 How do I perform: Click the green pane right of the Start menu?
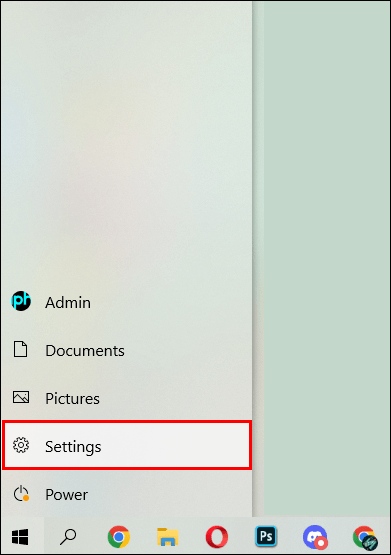(327, 258)
